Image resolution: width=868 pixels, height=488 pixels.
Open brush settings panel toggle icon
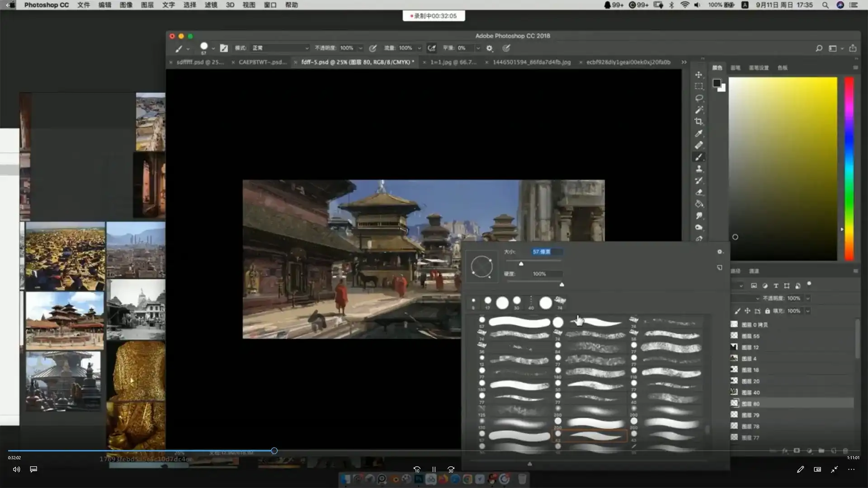click(224, 48)
